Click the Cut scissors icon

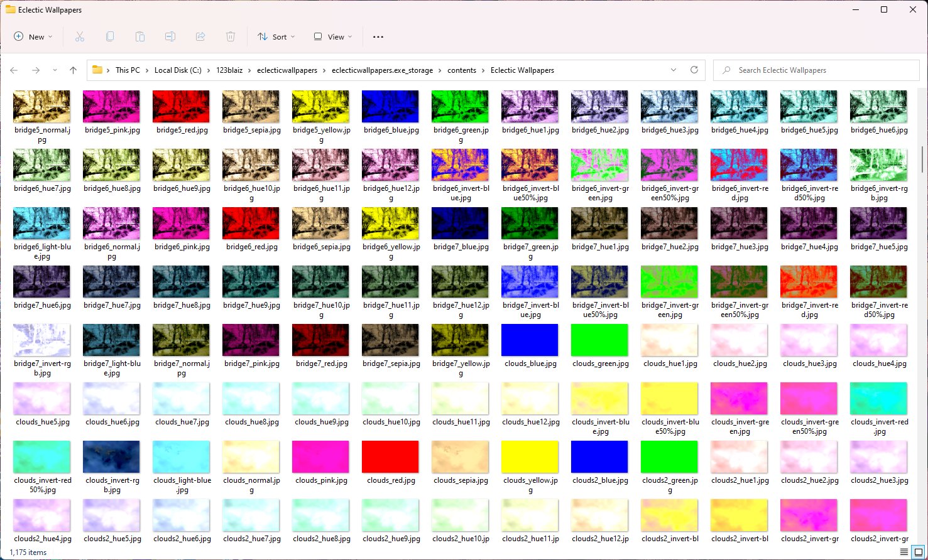pos(80,37)
